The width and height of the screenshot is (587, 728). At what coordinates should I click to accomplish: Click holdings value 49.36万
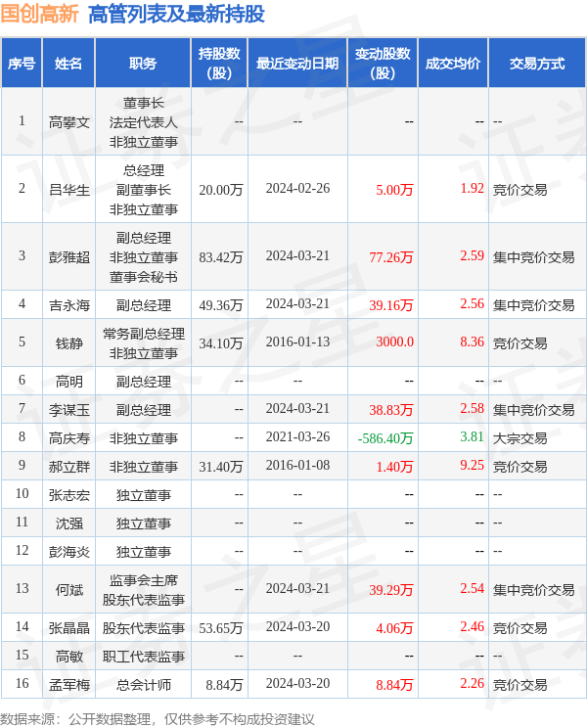tap(221, 305)
